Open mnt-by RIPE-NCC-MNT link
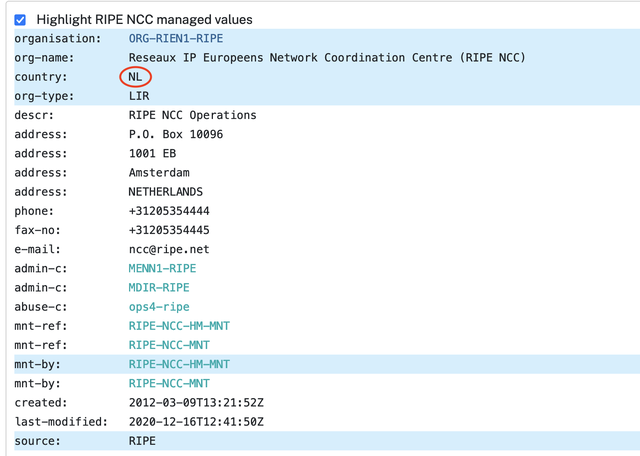 point(169,383)
